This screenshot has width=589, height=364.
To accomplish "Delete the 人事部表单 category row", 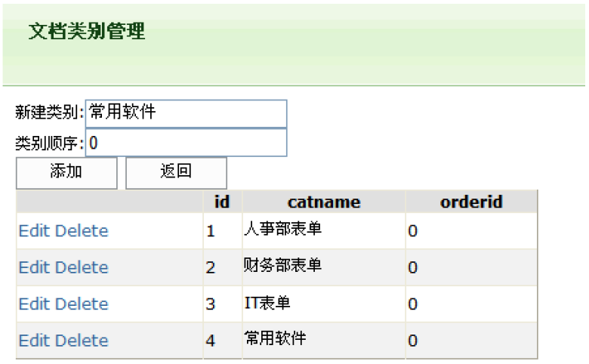I will 82,230.
